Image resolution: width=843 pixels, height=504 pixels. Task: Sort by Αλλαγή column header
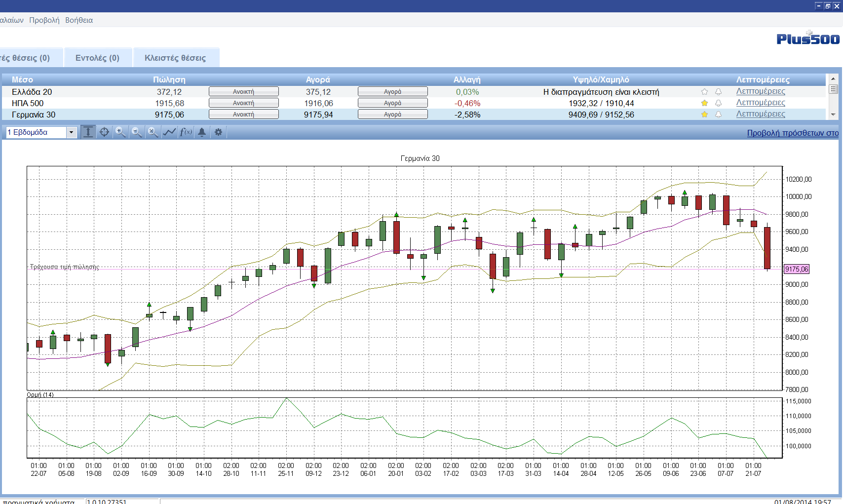467,79
